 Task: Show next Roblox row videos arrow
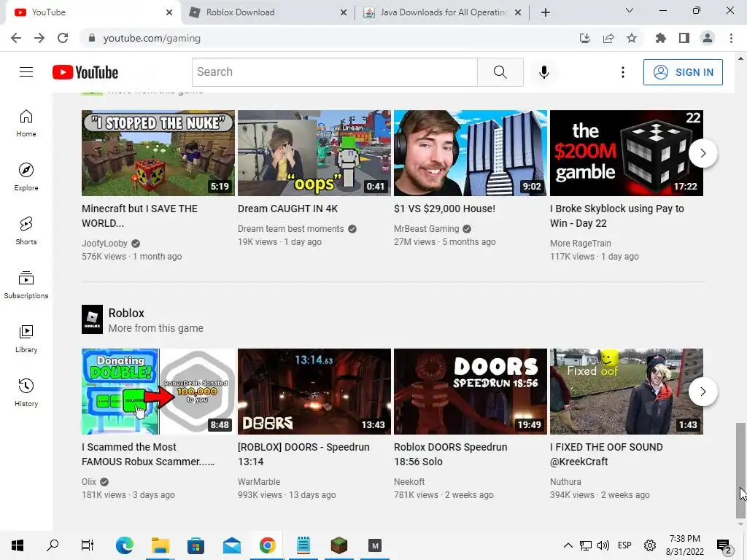click(703, 392)
